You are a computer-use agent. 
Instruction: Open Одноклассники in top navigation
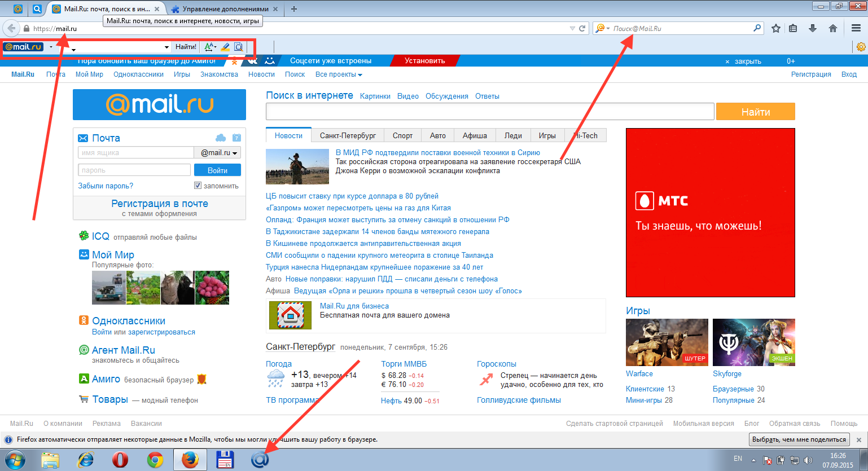coord(138,74)
